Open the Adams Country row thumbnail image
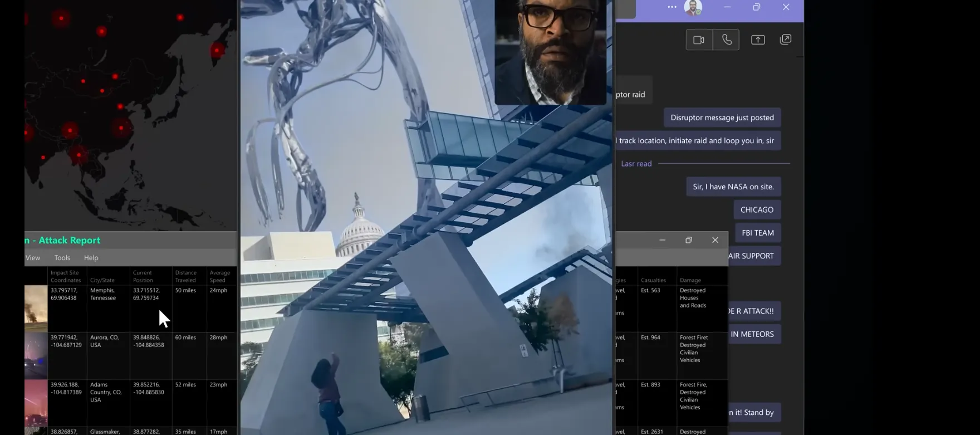 click(x=36, y=403)
